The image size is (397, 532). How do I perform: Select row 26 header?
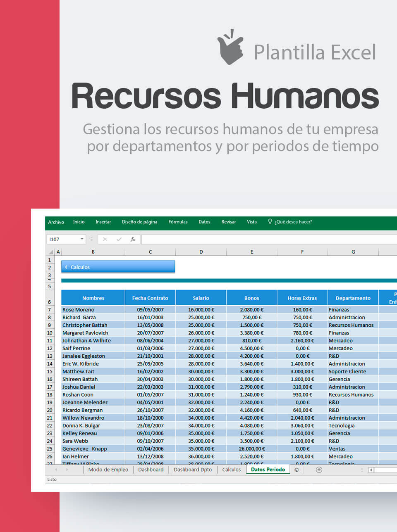coord(50,457)
